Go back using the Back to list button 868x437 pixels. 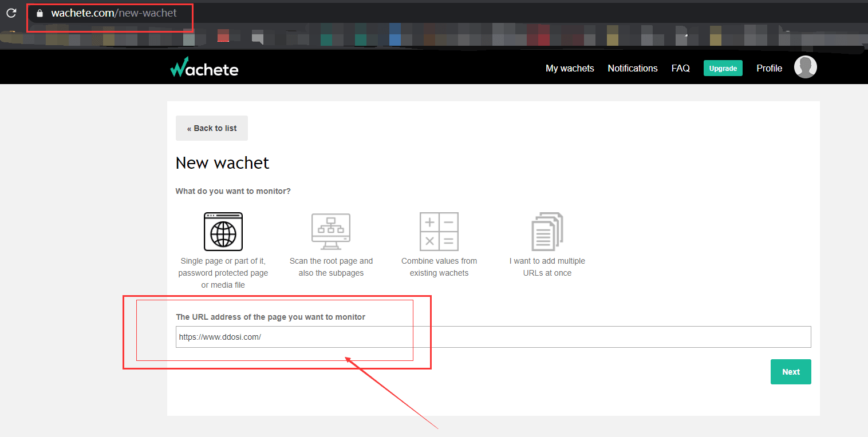(x=212, y=128)
